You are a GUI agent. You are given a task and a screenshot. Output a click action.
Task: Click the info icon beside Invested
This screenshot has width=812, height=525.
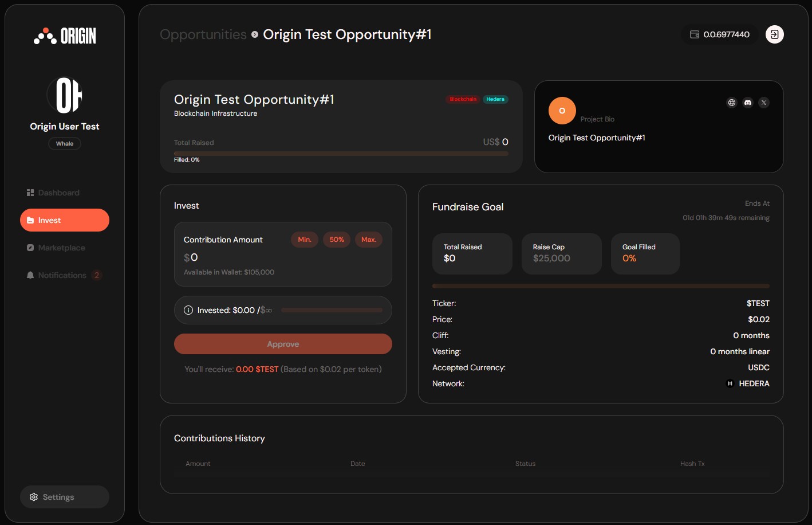click(188, 310)
